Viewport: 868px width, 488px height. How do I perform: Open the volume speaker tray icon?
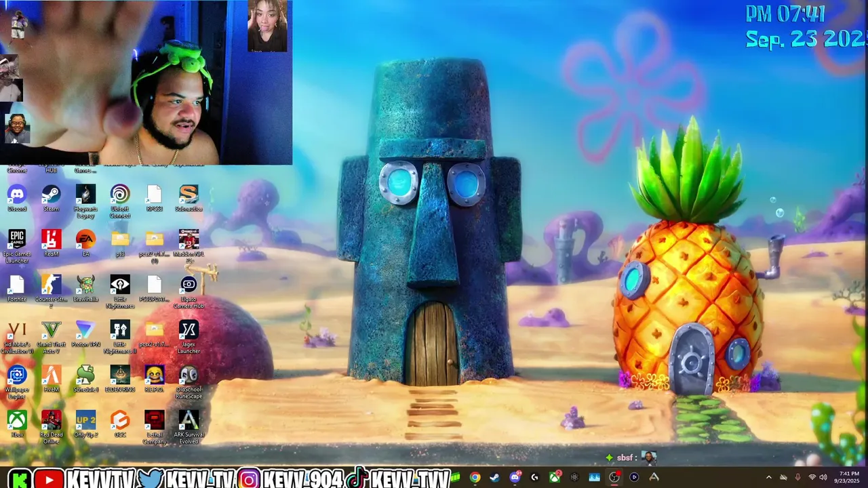pyautogui.click(x=823, y=477)
